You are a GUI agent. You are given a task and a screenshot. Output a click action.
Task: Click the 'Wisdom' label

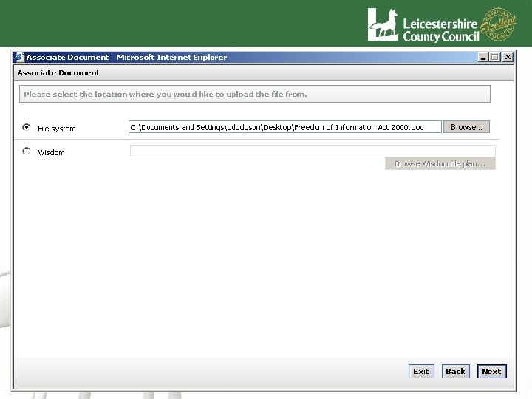[x=50, y=152]
